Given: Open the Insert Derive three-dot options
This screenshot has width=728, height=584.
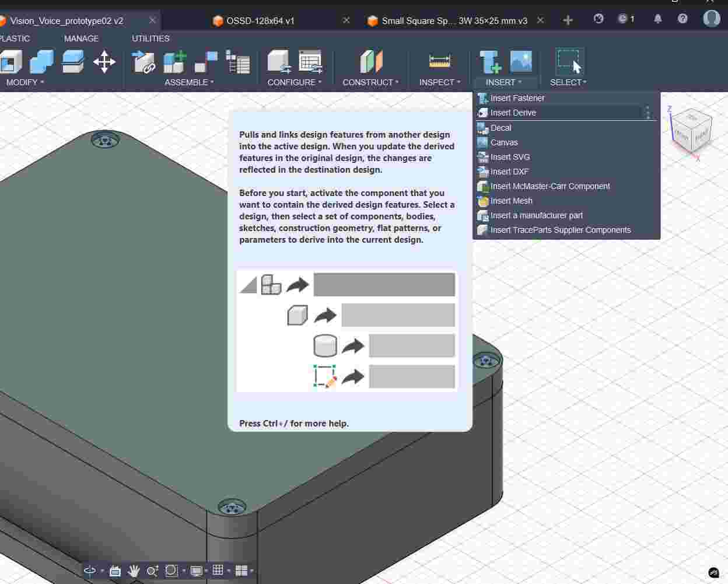Looking at the screenshot, I should (x=648, y=113).
